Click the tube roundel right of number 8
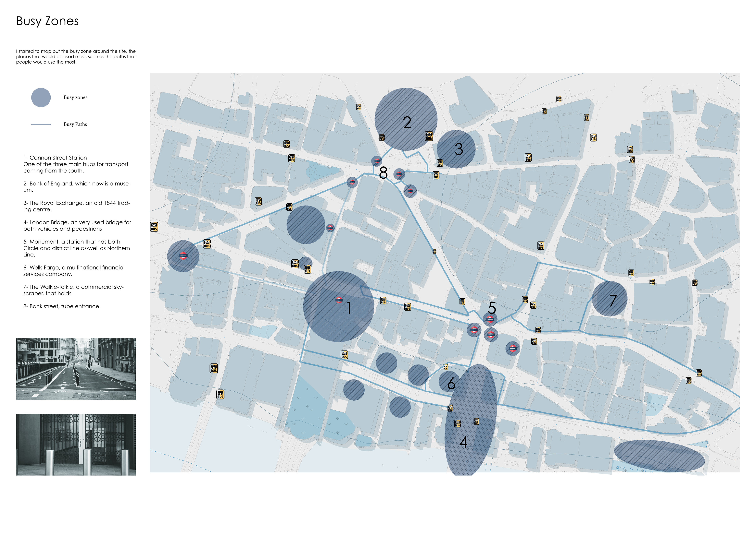Viewport: 756px width, 534px height. coord(399,174)
